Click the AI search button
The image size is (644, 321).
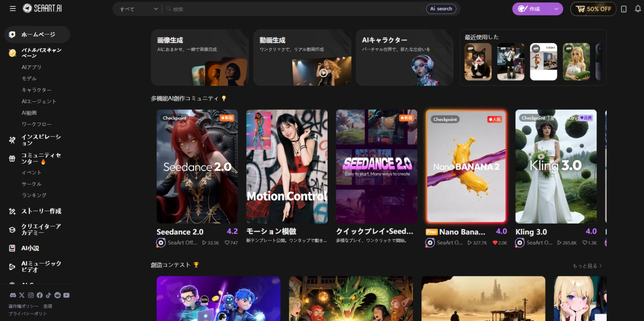point(441,9)
